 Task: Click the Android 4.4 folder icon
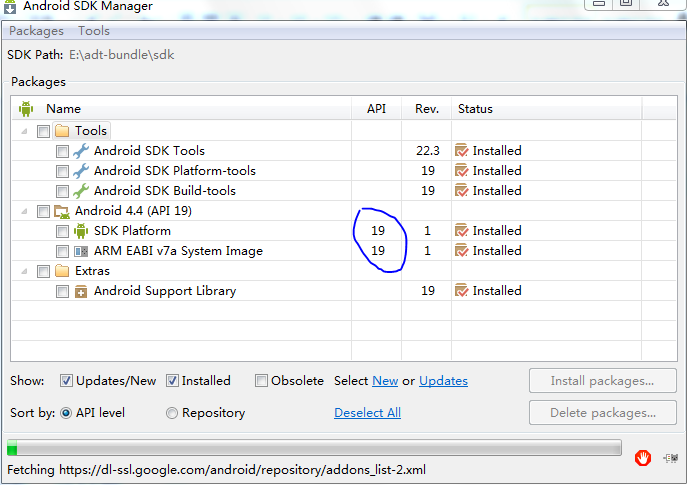pos(62,211)
